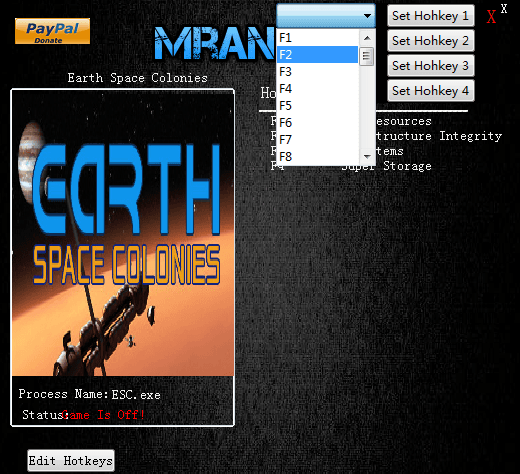Close the trainer with the red X

click(x=491, y=16)
